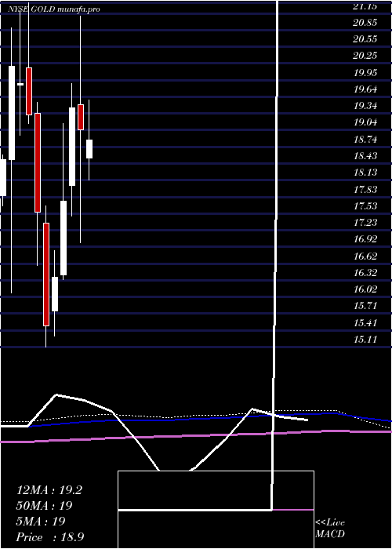Click the 15.11 price axis label
The image size is (392, 549).
tap(365, 340)
